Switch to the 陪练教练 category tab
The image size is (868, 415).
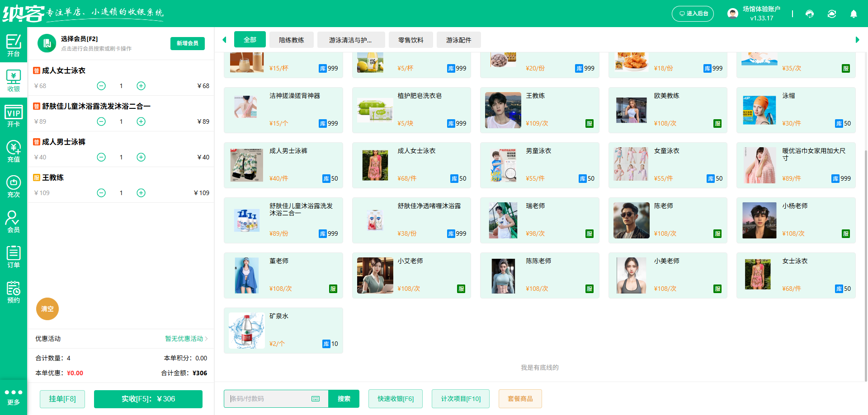(291, 40)
